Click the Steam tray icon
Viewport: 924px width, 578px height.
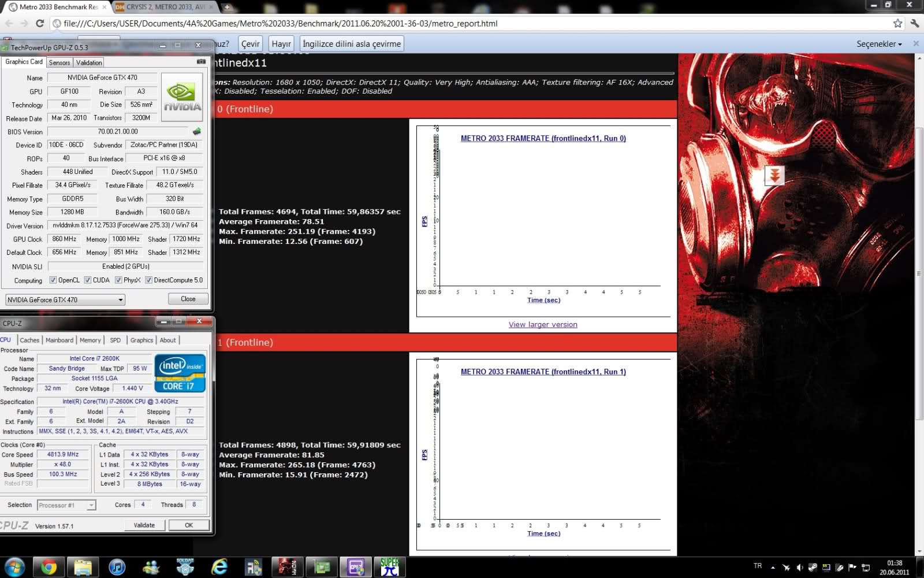813,568
